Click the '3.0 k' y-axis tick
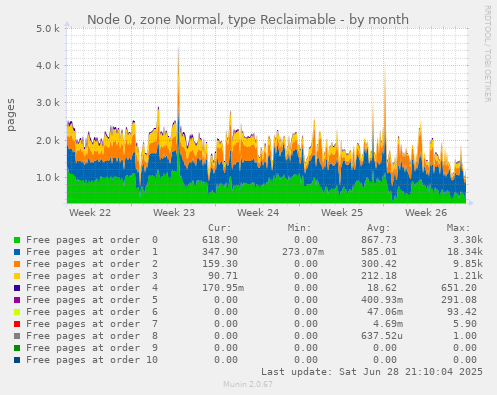This screenshot has width=497, height=395. 48,103
